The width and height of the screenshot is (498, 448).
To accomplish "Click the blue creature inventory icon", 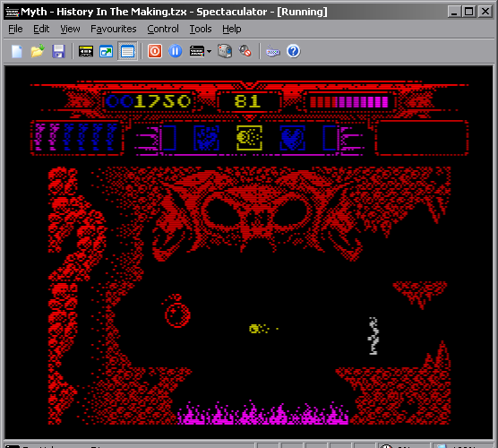I will [x=206, y=138].
